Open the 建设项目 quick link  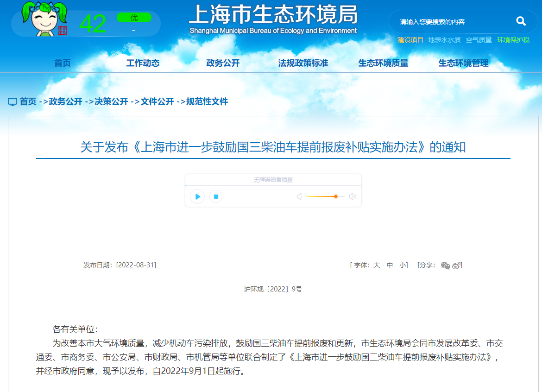[x=410, y=40]
